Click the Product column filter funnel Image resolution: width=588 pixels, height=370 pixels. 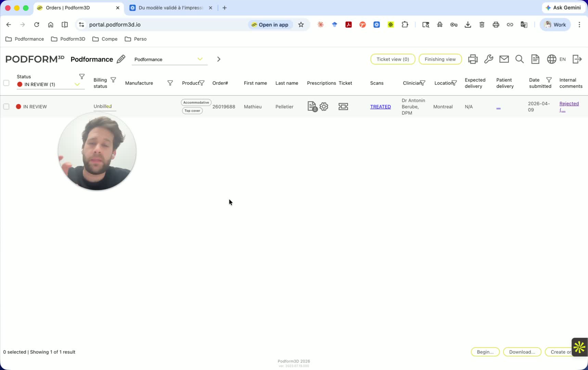pyautogui.click(x=202, y=83)
